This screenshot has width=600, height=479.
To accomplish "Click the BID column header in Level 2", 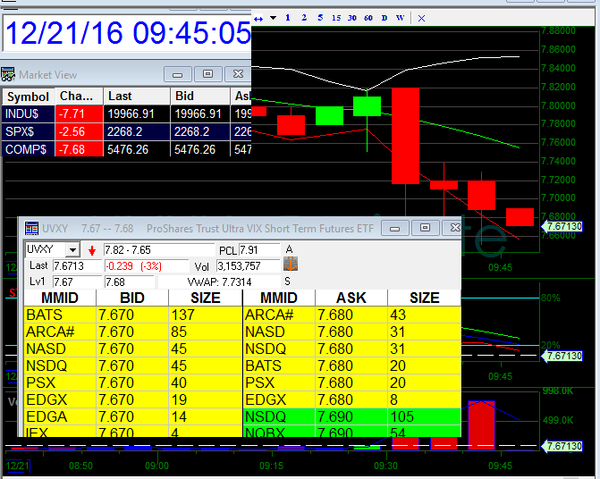I will click(138, 298).
